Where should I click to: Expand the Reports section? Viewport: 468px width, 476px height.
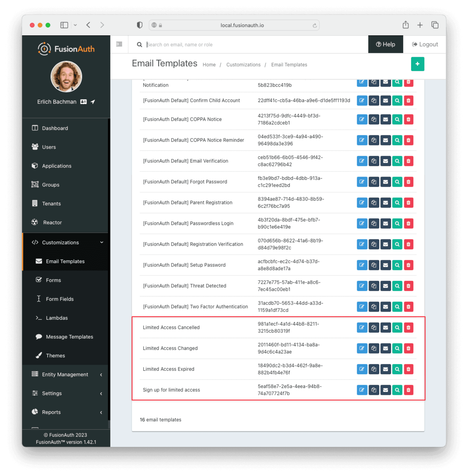pos(51,412)
